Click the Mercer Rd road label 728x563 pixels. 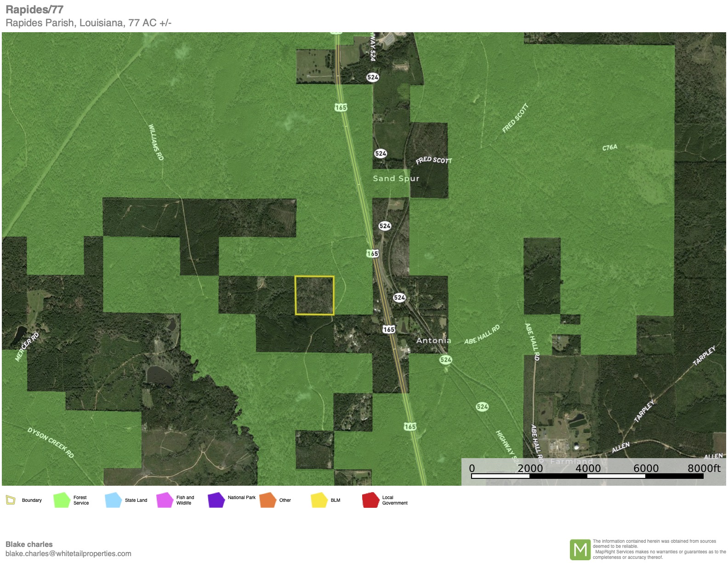coord(27,346)
